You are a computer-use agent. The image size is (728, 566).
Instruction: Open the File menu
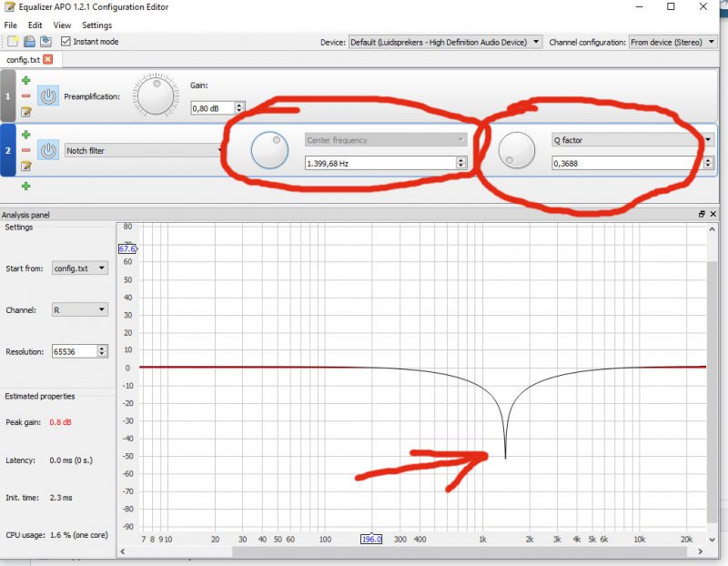(10, 25)
